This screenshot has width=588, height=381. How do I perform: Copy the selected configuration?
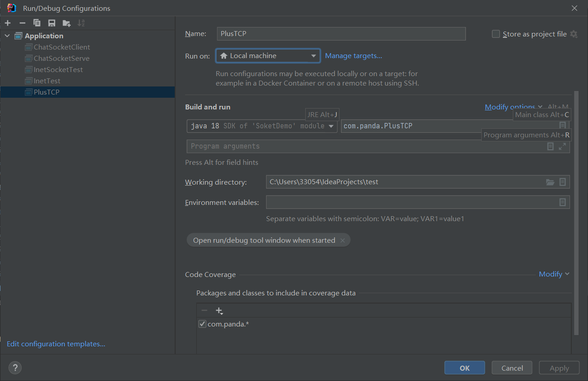37,23
